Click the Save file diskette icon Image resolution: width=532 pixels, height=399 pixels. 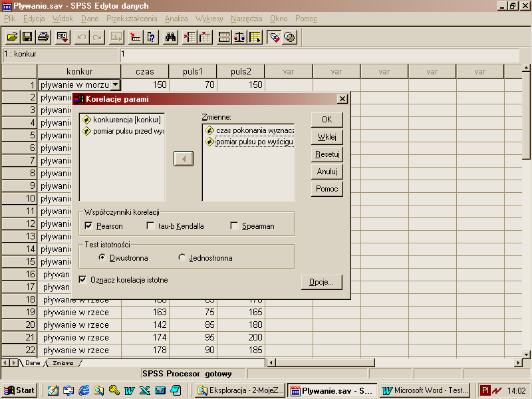click(27, 37)
